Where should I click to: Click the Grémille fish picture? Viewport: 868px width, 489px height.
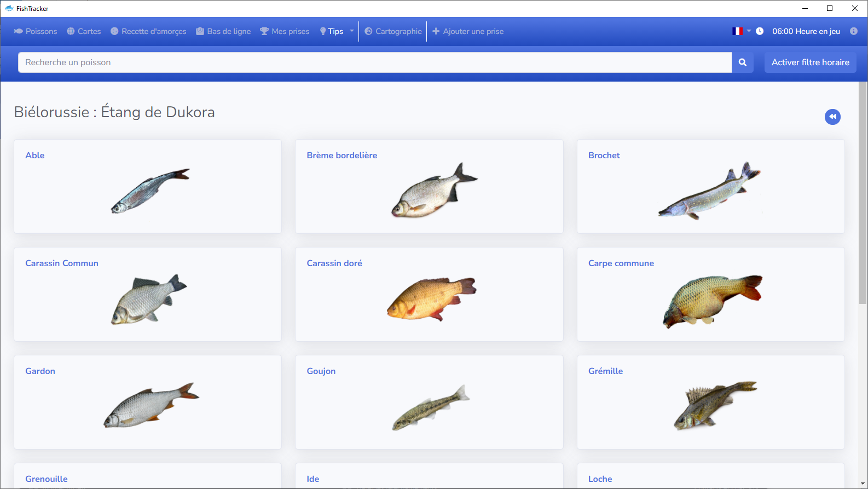[x=715, y=406]
